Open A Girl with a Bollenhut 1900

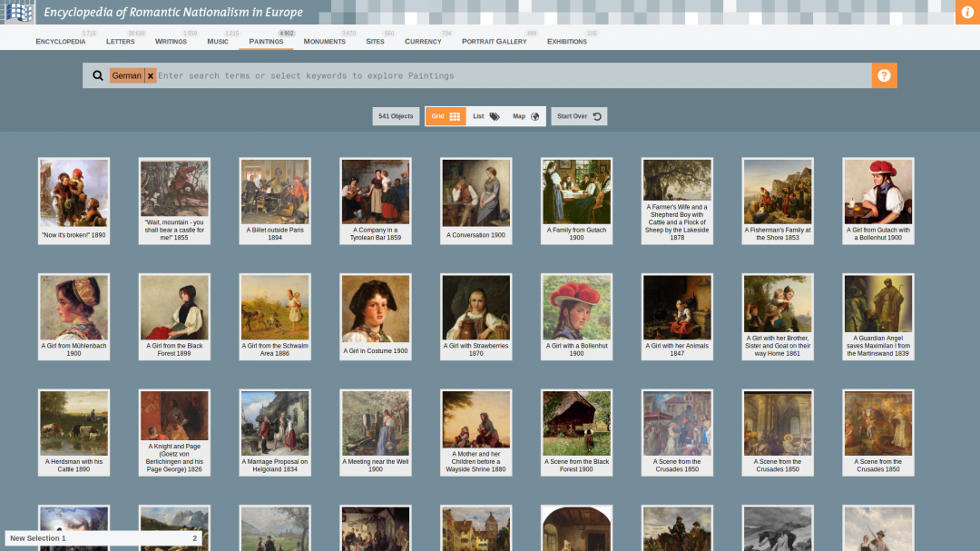tap(577, 317)
